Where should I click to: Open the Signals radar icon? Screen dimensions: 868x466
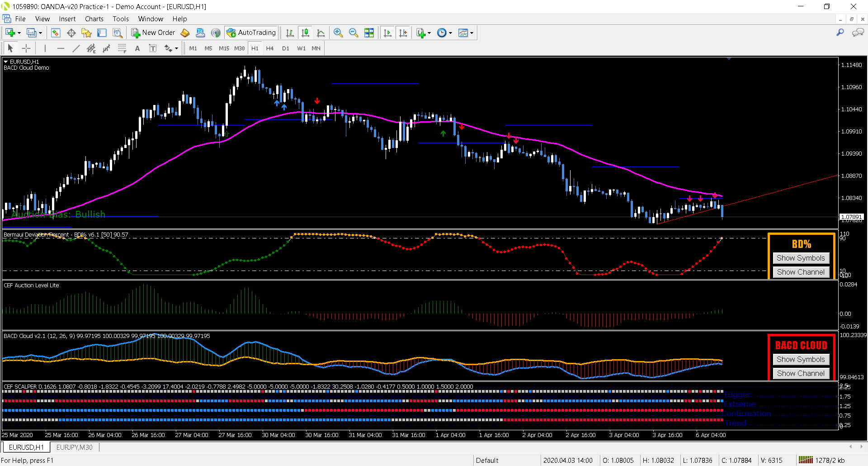(x=216, y=33)
